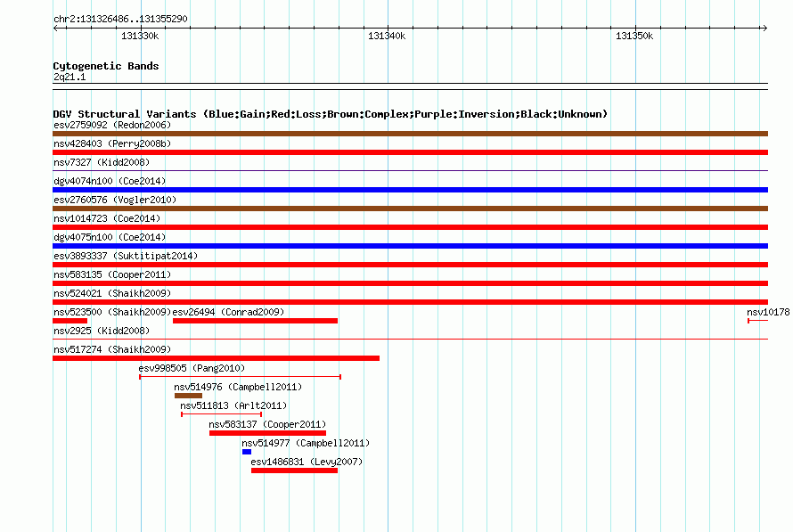This screenshot has width=793, height=532.
Task: Select the small blue nsv514977 gain box
Action: pyautogui.click(x=247, y=452)
